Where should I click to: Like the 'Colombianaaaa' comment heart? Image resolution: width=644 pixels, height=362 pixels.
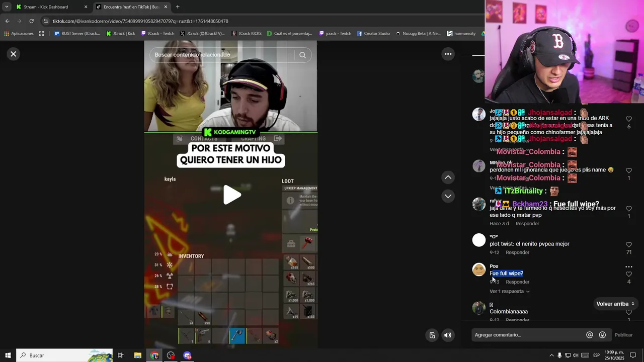coord(629,312)
